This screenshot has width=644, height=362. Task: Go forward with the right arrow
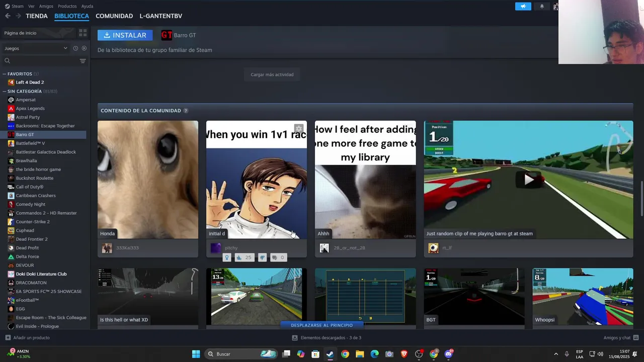(x=19, y=16)
